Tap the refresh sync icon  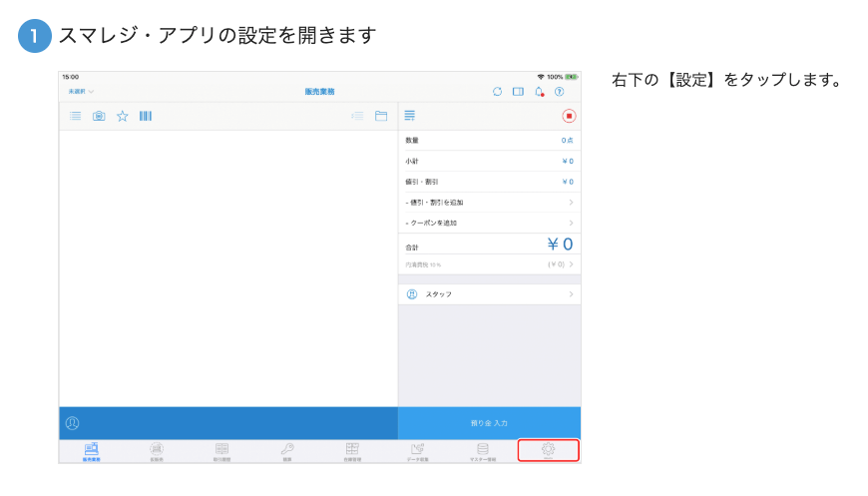point(497,91)
